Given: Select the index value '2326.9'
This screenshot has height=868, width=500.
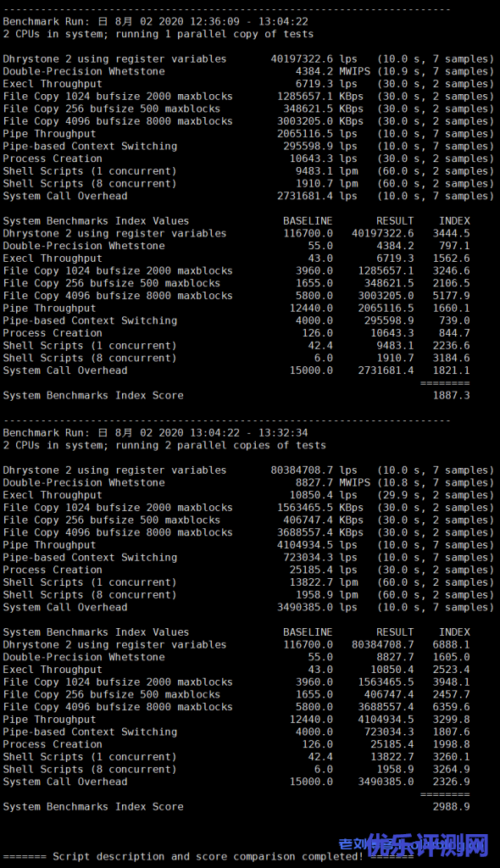Looking at the screenshot, I should point(452,782).
